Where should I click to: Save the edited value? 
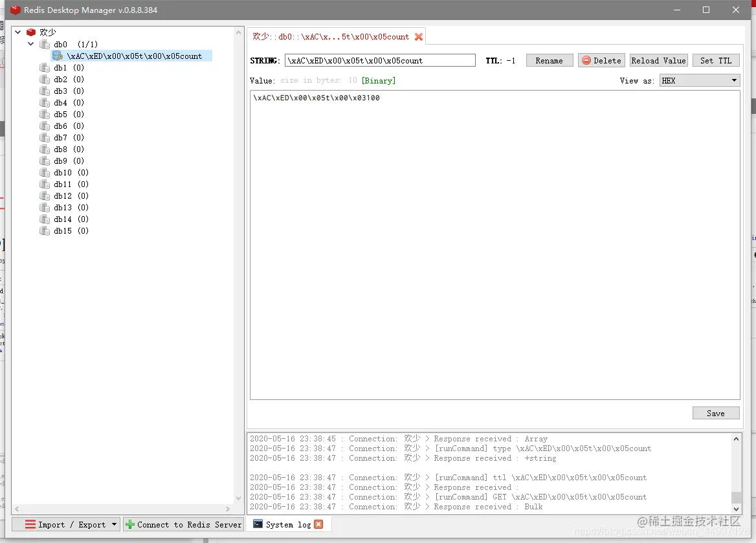point(715,414)
